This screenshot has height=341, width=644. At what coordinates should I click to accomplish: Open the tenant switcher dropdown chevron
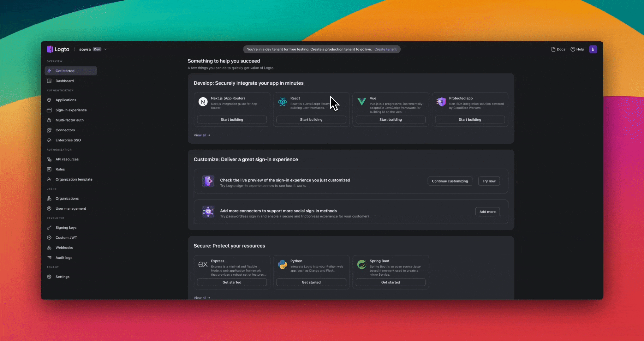(105, 49)
